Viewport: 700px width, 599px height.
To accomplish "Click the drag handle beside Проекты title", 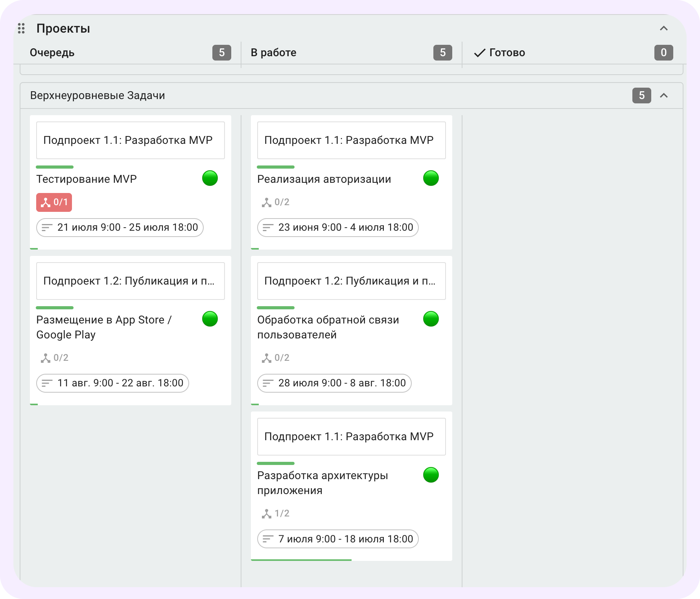I will 21,28.
